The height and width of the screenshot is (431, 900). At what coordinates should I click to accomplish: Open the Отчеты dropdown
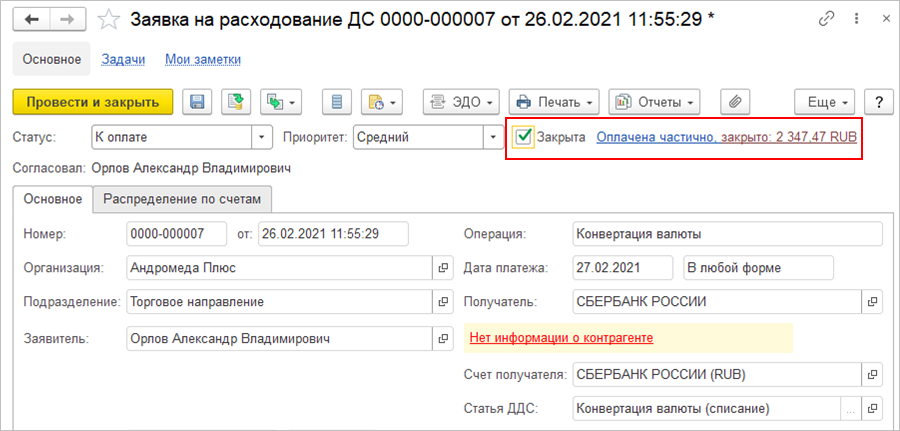[654, 102]
